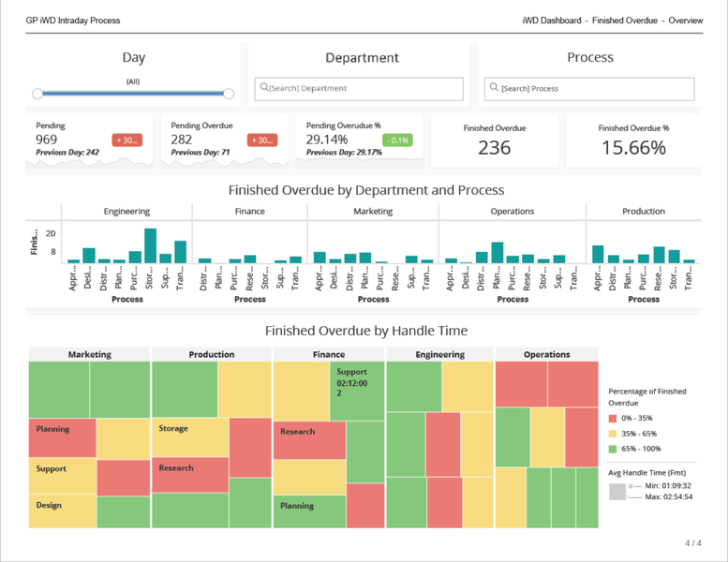Click the Engineering header in the bar chart
This screenshot has height=562, width=728.
(127, 212)
